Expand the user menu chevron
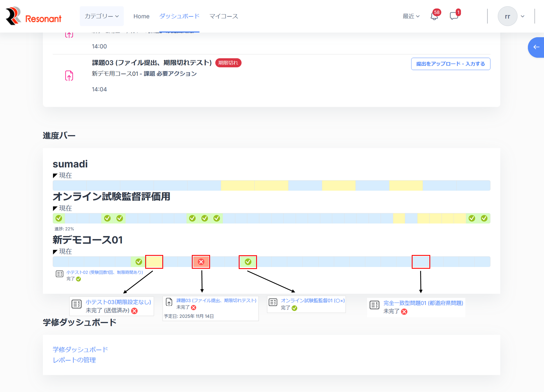544x392 pixels. click(x=523, y=16)
